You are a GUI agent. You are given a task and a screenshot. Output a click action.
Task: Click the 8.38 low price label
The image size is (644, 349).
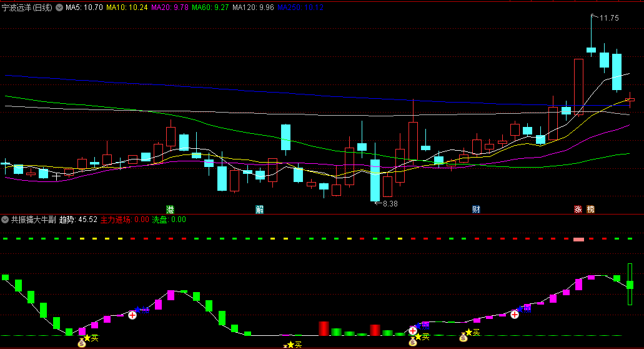coord(390,203)
